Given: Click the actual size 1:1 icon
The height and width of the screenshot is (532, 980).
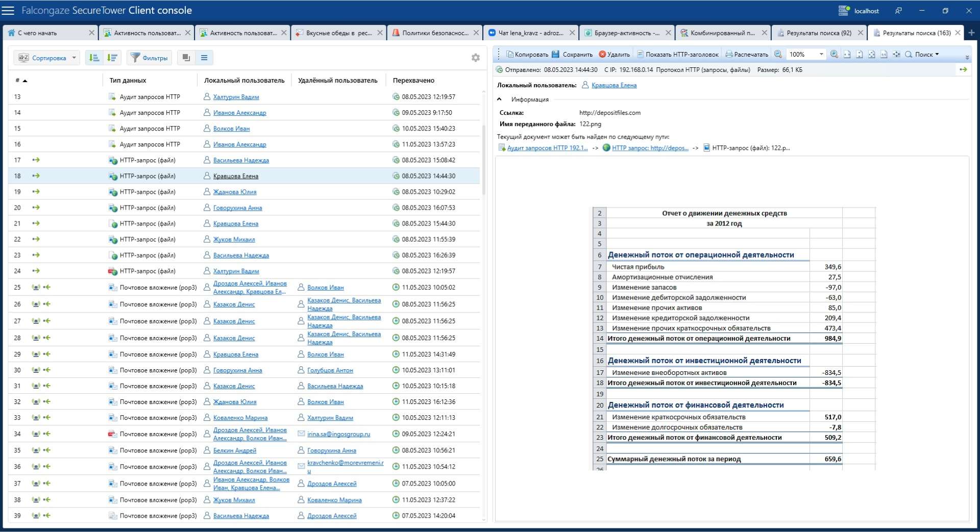Looking at the screenshot, I should pyautogui.click(x=884, y=54).
